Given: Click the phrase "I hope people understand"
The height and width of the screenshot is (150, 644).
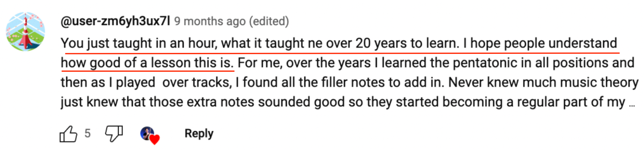Looking at the screenshot, I should 540,43.
